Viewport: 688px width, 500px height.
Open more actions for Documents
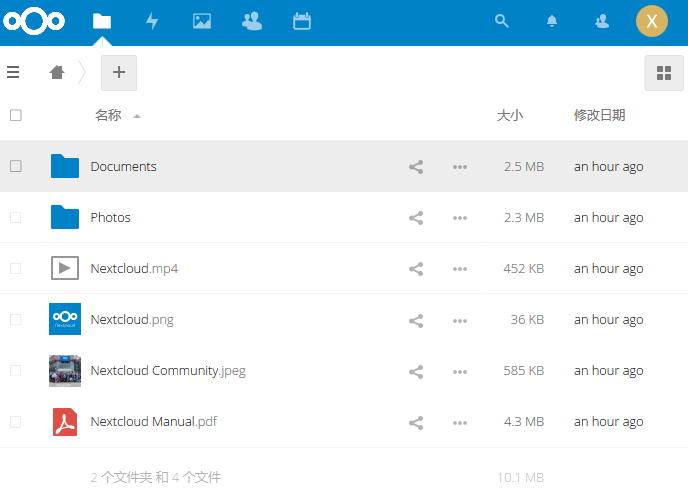tap(460, 167)
